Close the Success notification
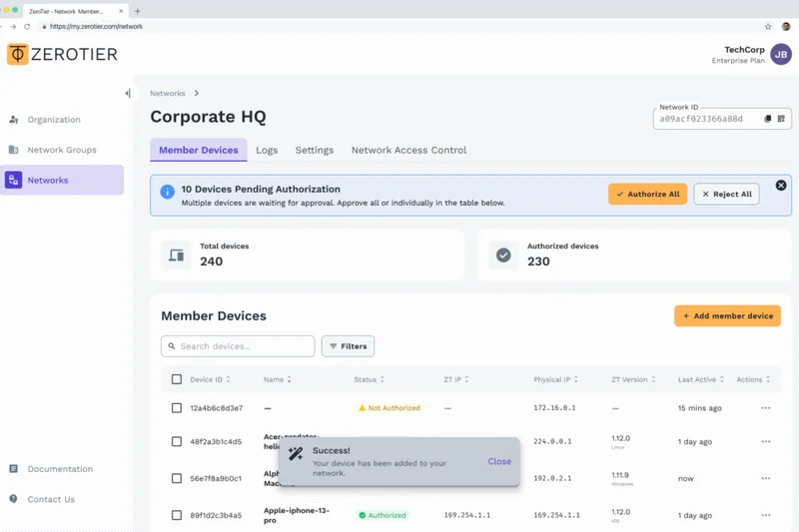The width and height of the screenshot is (799, 532). (499, 461)
